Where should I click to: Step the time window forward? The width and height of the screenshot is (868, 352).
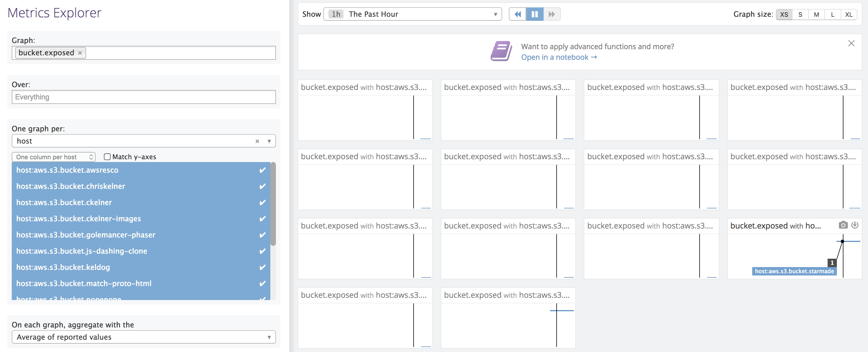pos(552,14)
